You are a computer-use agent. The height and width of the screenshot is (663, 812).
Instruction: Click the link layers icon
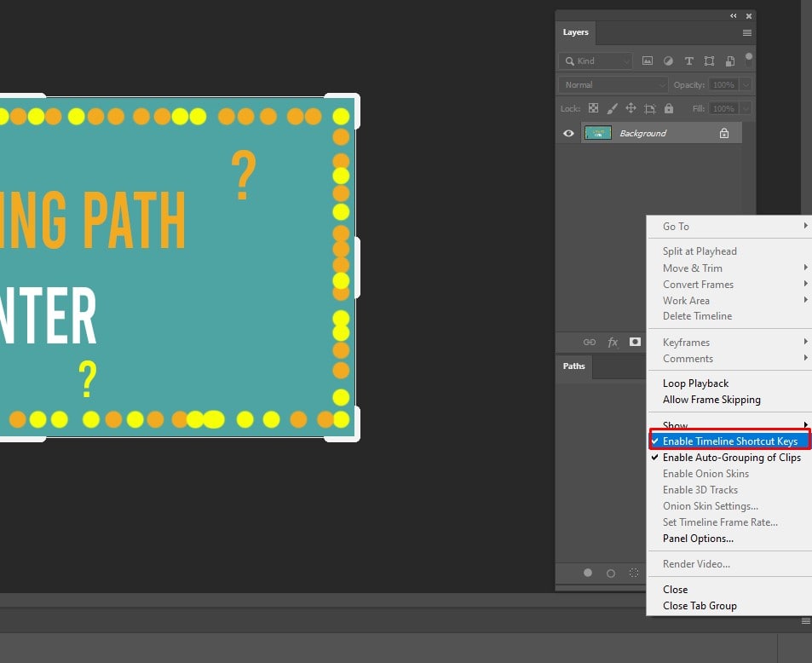pyautogui.click(x=590, y=342)
